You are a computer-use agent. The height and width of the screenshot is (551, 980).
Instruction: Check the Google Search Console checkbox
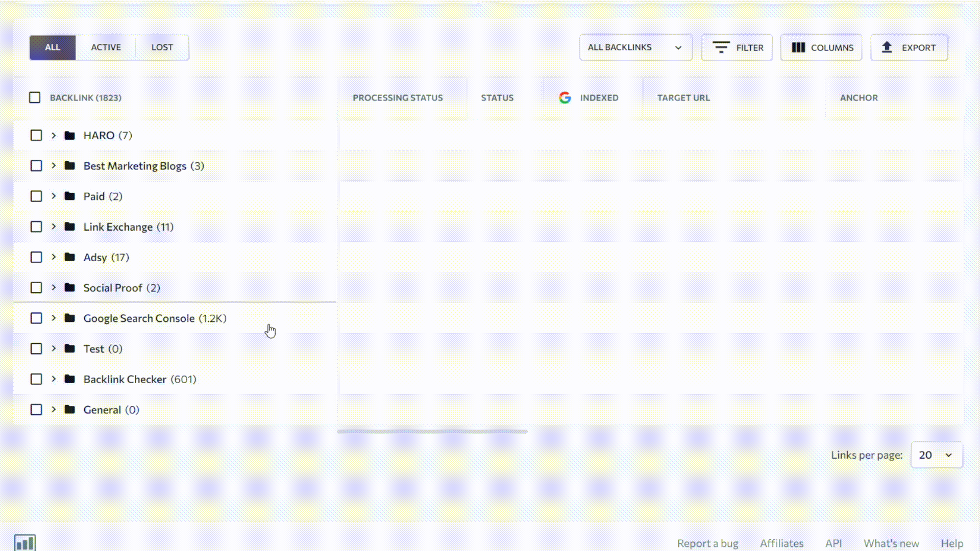(36, 318)
